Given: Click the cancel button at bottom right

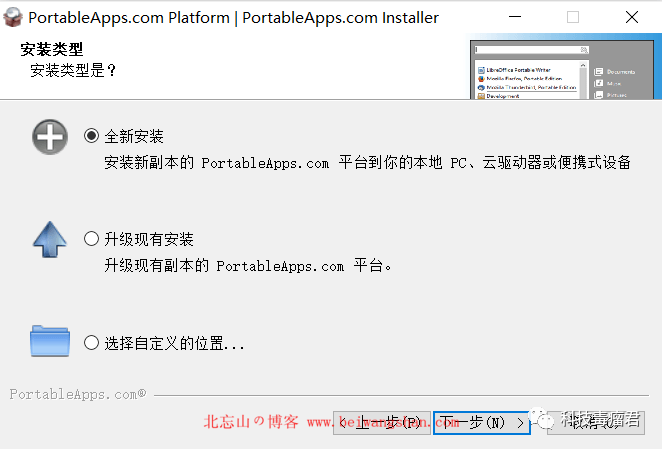Looking at the screenshot, I should pos(596,422).
